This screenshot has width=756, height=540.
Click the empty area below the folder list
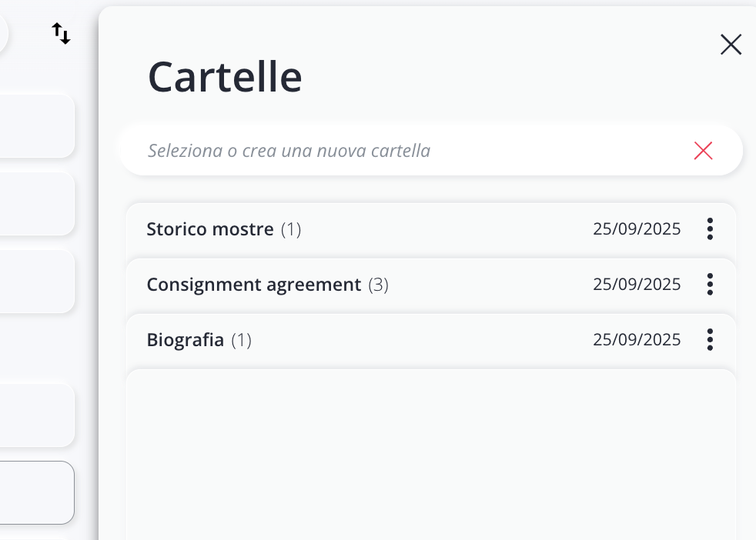431,454
